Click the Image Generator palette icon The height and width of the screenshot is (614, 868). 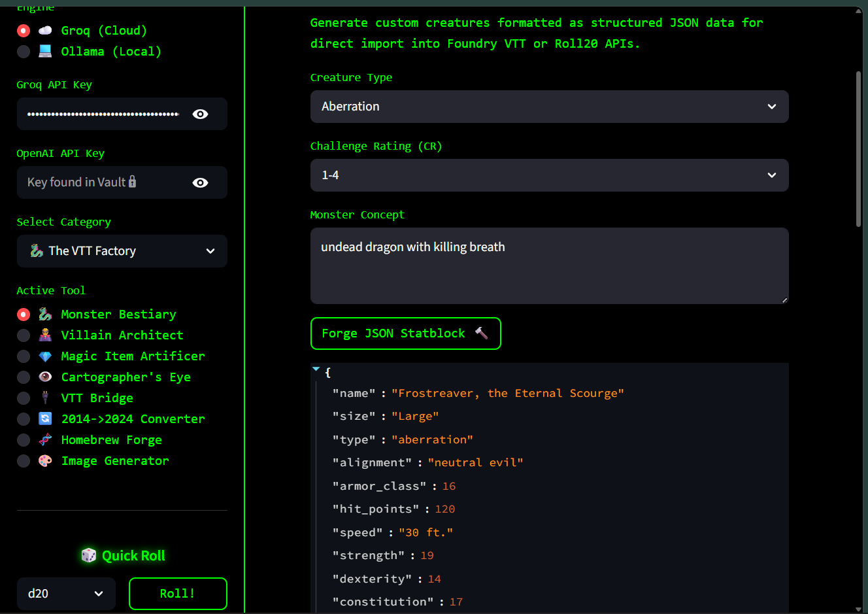pos(45,461)
